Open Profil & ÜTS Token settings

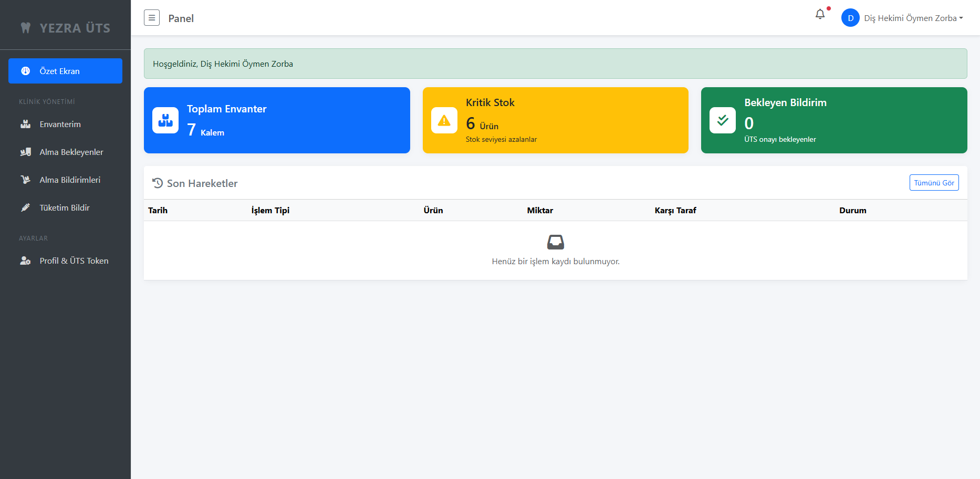point(74,261)
